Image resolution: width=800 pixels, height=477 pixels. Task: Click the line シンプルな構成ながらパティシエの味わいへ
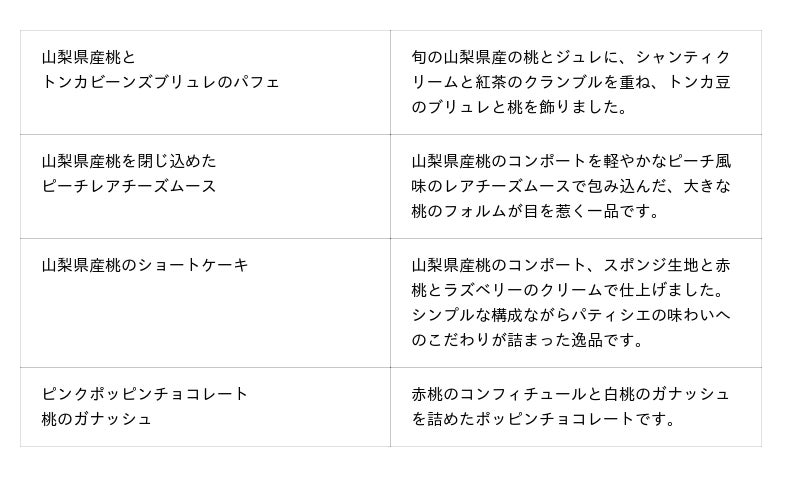pos(571,315)
